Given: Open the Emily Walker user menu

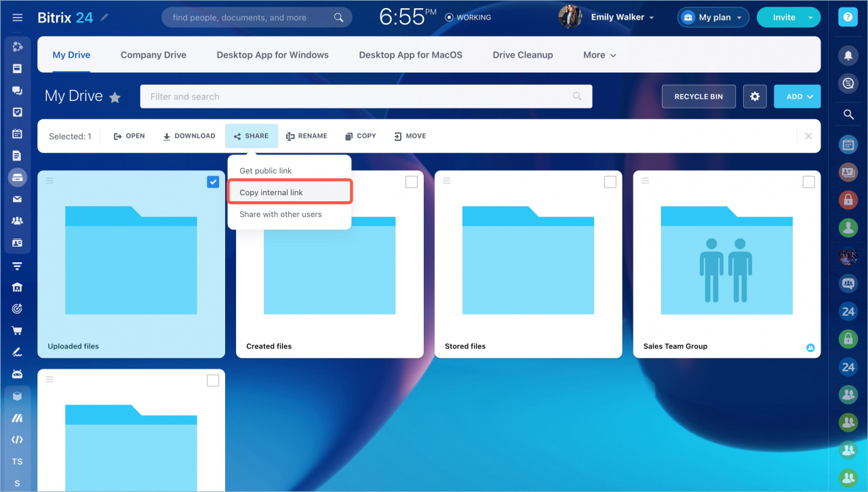Looking at the screenshot, I should [x=623, y=18].
